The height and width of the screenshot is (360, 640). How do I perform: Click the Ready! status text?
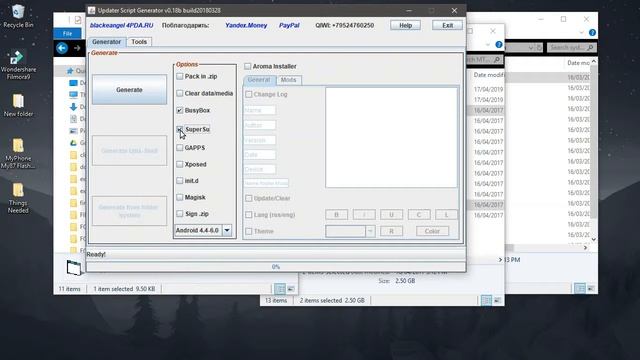96,254
